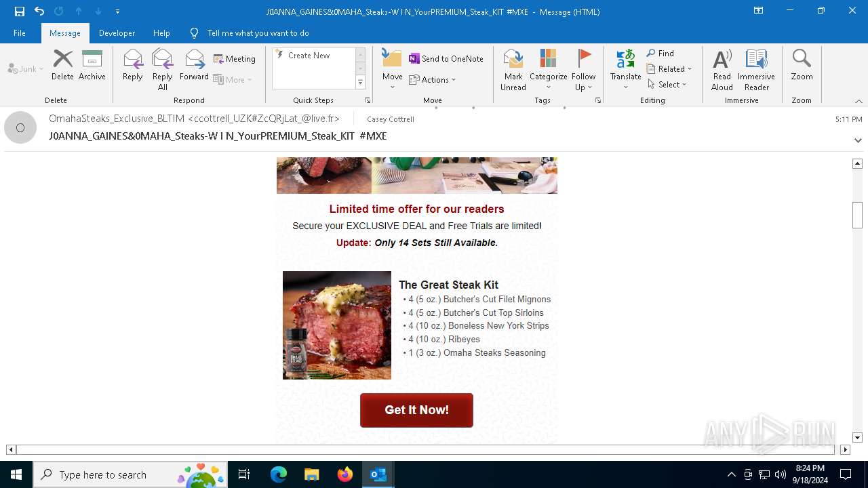Undo via the quick access arrow
868x488 pixels.
[39, 12]
